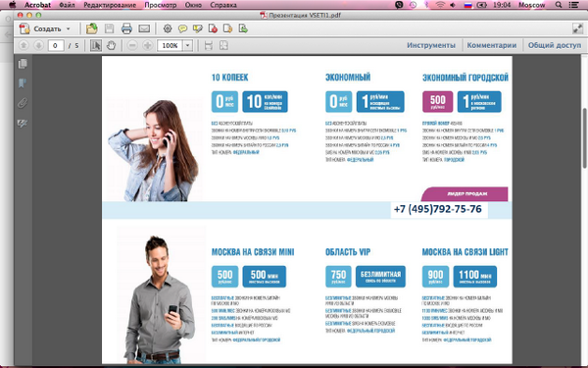Screen dimensions: 588x368
Task: Open a file with the folder icon
Action: tap(92, 28)
